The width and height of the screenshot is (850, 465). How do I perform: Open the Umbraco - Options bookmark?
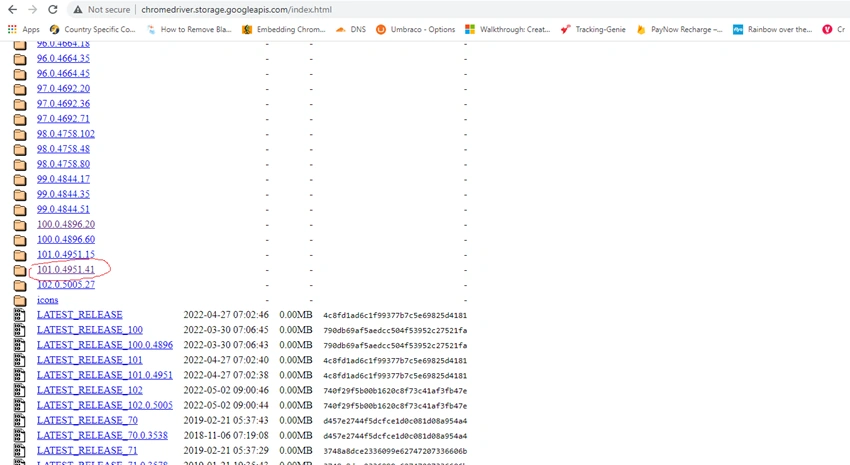click(x=416, y=29)
